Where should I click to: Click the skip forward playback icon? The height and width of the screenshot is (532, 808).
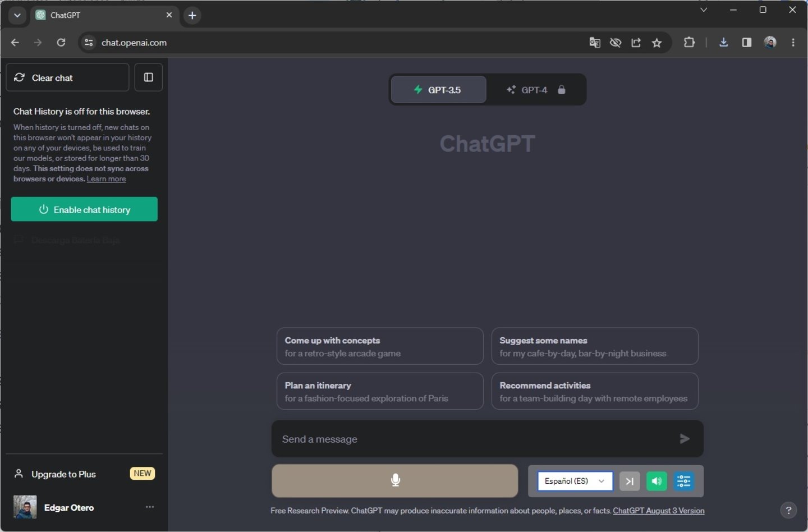tap(630, 481)
